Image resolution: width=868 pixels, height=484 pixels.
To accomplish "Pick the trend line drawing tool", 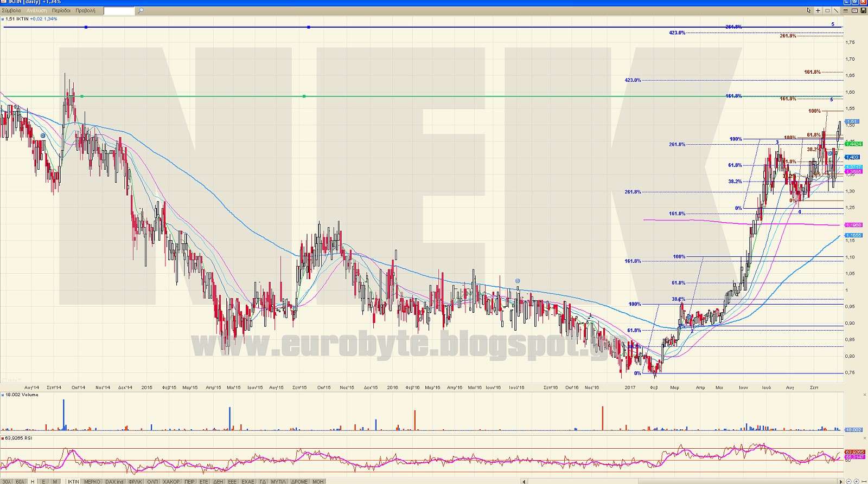I will tap(836, 10).
